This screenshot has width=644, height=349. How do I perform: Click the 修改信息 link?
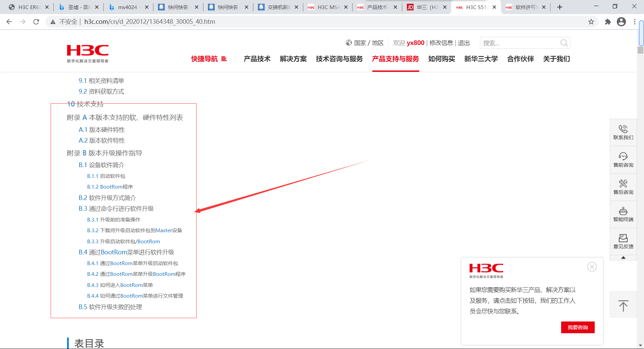coord(441,43)
